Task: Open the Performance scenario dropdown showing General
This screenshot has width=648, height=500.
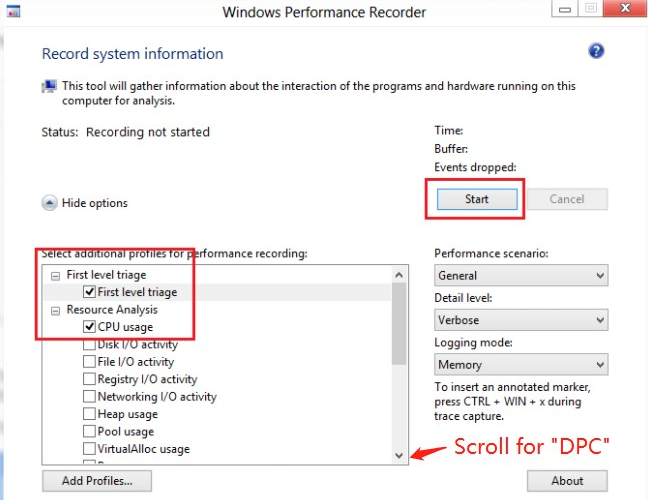Action: click(x=521, y=275)
